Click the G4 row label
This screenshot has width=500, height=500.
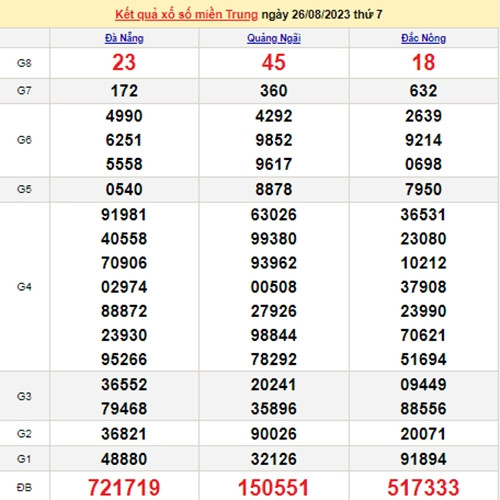coord(24,287)
